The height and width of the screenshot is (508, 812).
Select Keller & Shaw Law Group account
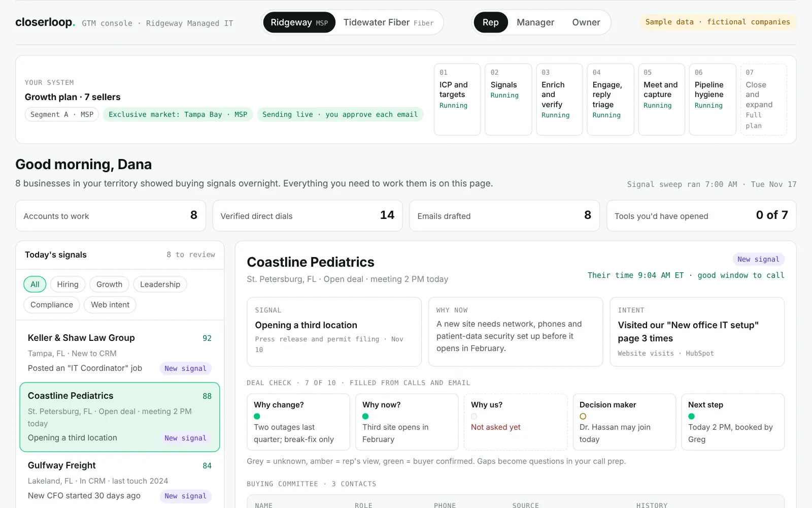pos(120,353)
